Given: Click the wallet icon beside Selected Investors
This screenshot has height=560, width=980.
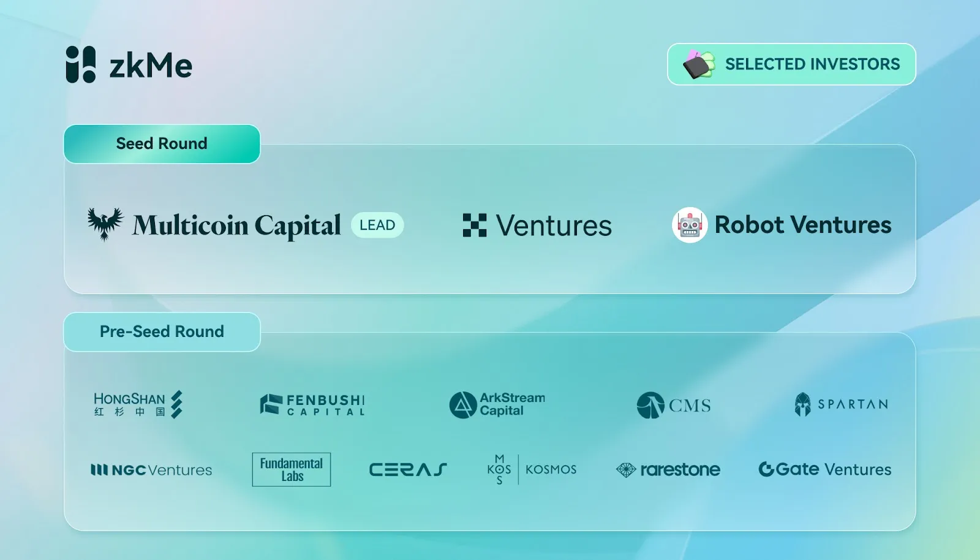Looking at the screenshot, I should 699,64.
